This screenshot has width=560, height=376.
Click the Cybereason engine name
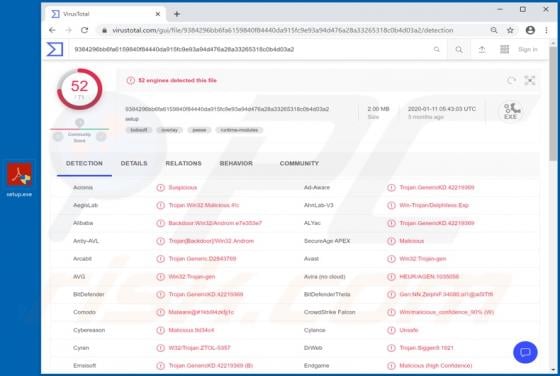[89, 330]
